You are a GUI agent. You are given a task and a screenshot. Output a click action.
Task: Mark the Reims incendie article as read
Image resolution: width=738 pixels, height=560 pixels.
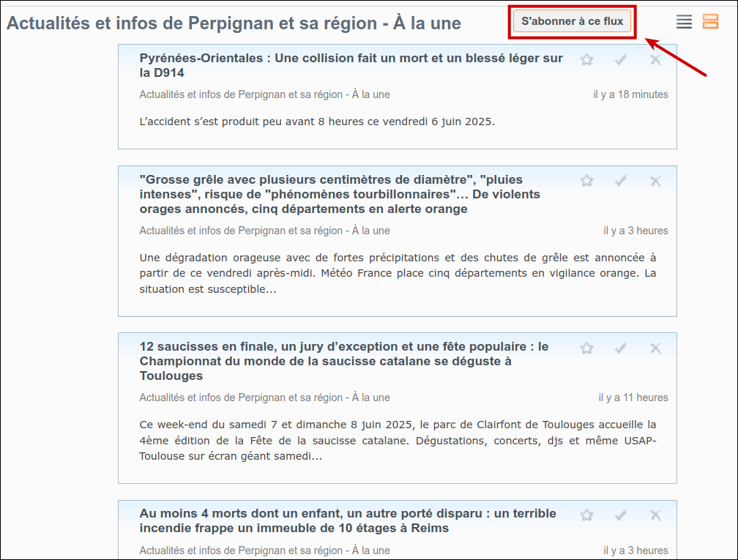click(621, 515)
